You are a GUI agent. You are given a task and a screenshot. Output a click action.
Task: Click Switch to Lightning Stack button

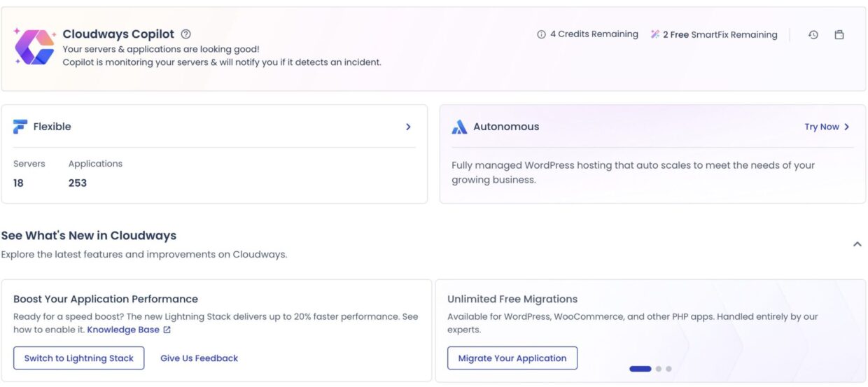(79, 358)
